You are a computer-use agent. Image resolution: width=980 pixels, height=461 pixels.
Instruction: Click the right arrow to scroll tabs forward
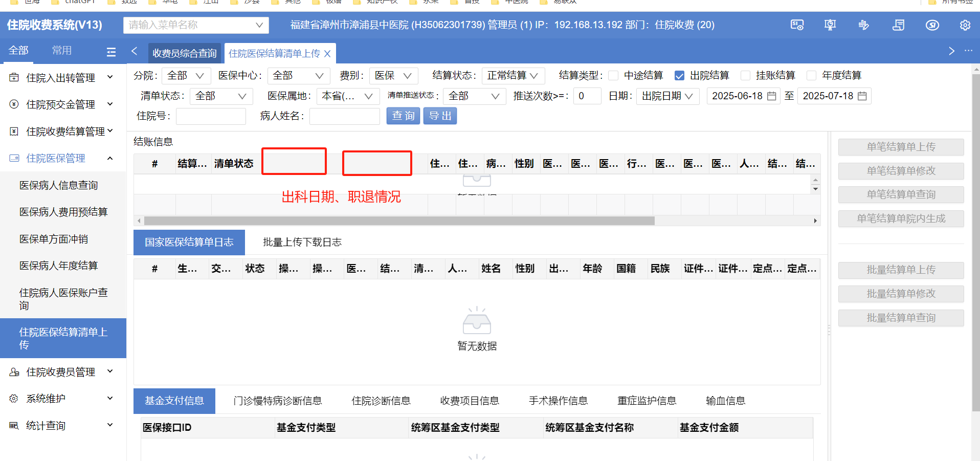[x=951, y=51]
